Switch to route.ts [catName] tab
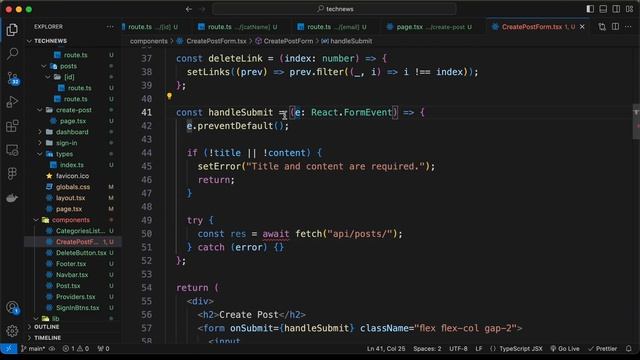The image size is (640, 360). pyautogui.click(x=237, y=27)
